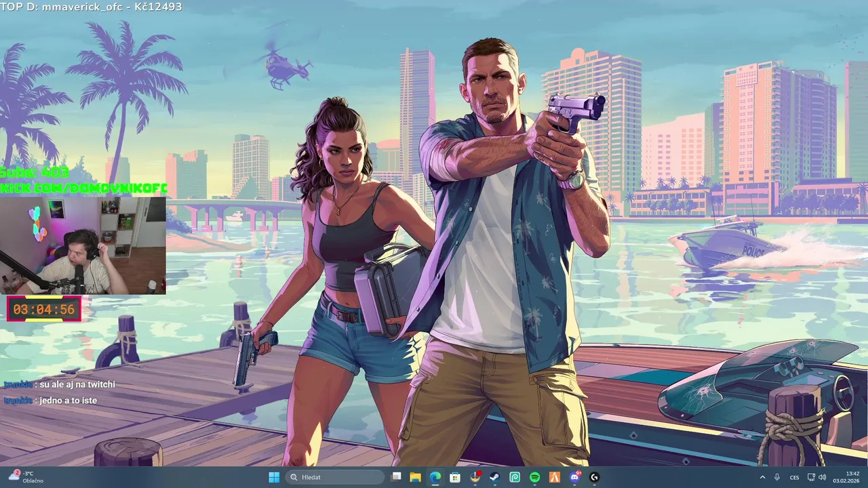Click the Hledat taskbar search box
The height and width of the screenshot is (488, 868).
coord(334,477)
